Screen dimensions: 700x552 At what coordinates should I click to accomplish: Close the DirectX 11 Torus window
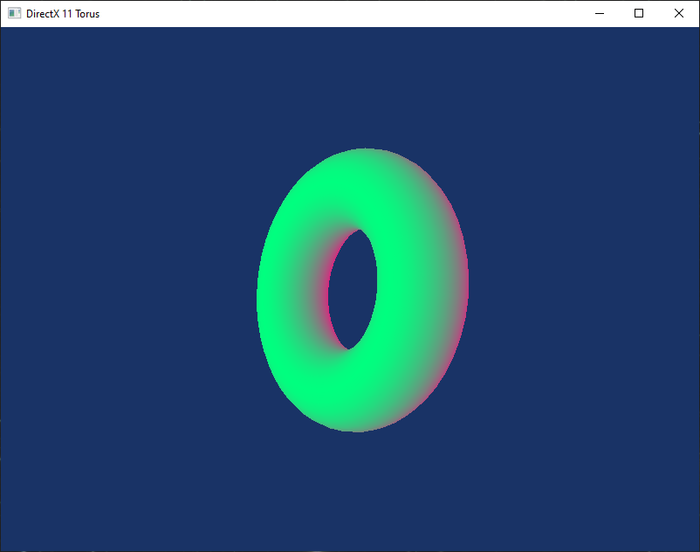click(679, 13)
